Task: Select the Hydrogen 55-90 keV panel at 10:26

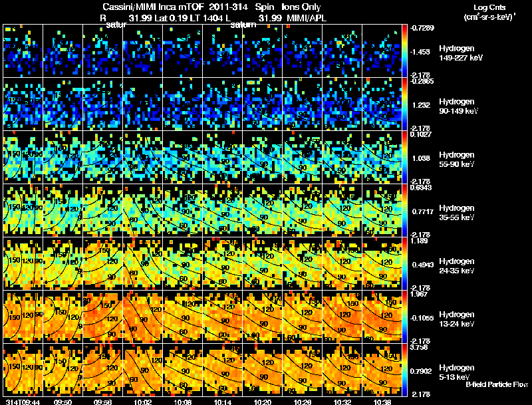Action: pyautogui.click(x=303, y=158)
